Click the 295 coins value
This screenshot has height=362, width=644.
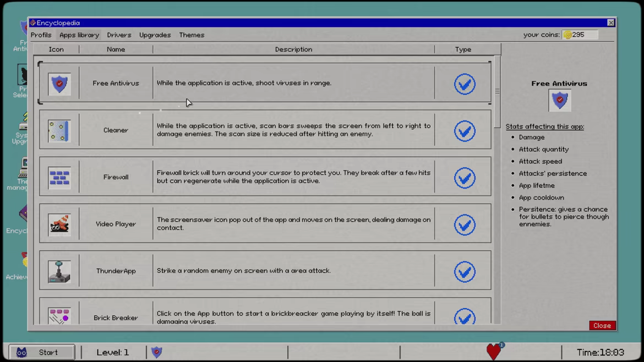[x=578, y=35]
